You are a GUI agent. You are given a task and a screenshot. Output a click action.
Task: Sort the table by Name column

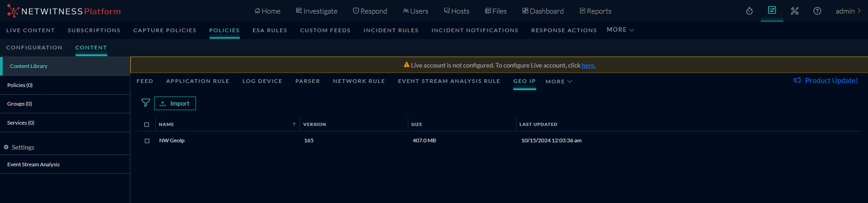[x=167, y=124]
